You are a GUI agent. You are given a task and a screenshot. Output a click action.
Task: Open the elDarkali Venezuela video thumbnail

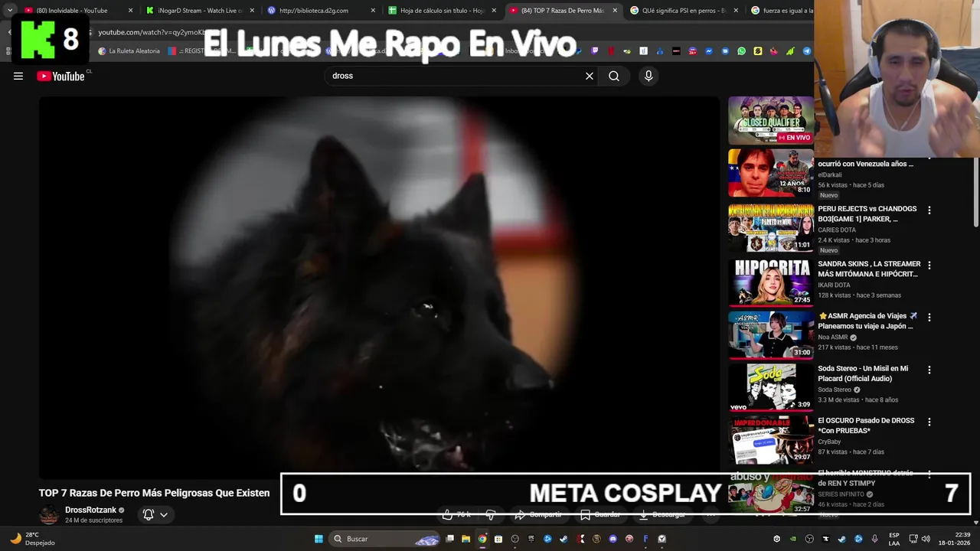point(771,173)
